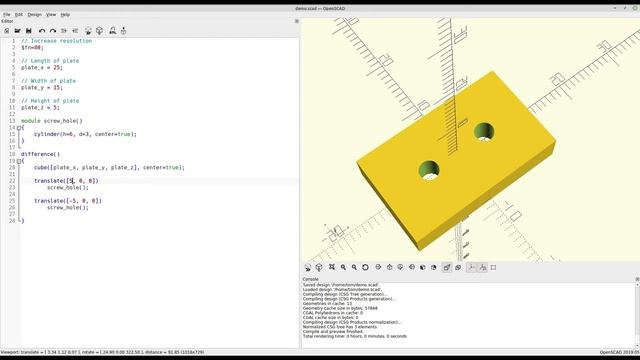Image resolution: width=640 pixels, height=360 pixels.
Task: Toggle Show Scale Markers
Action: (483, 267)
